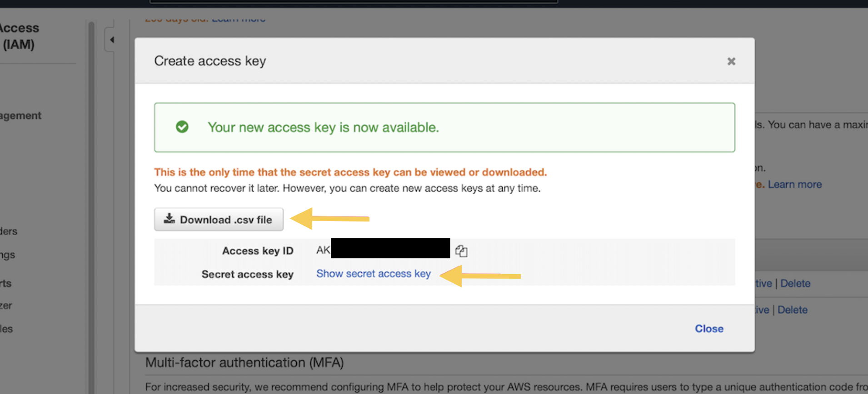Download the .csv file with credentials

219,219
